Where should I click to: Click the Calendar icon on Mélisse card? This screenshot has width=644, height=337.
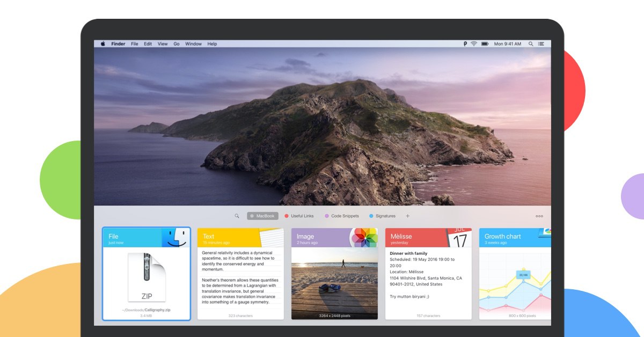click(x=459, y=238)
